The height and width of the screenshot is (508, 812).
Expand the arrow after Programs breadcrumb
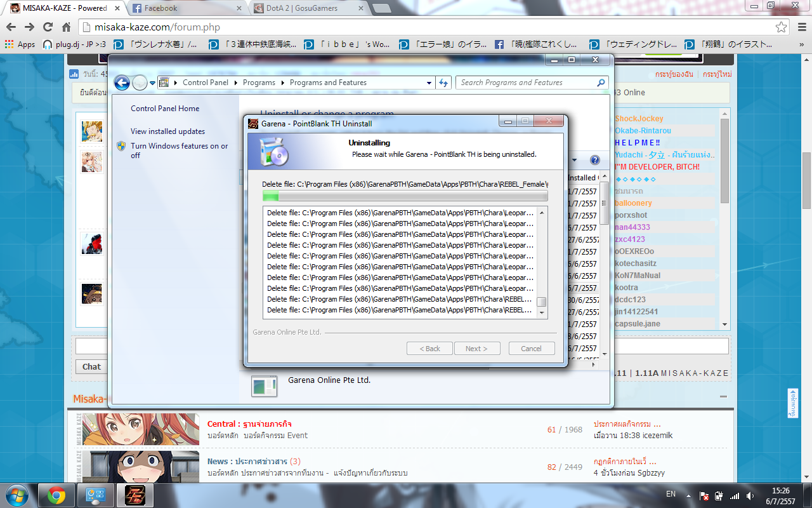283,83
